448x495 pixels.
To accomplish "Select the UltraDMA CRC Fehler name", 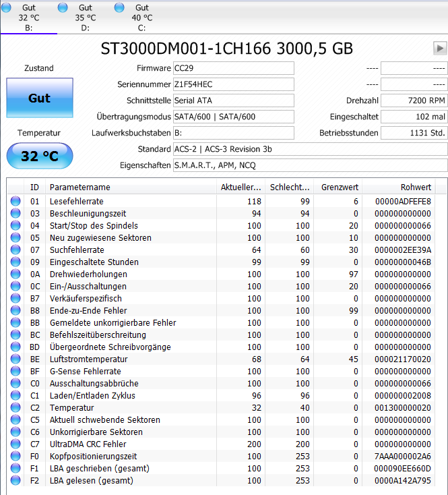I will 88,444.
